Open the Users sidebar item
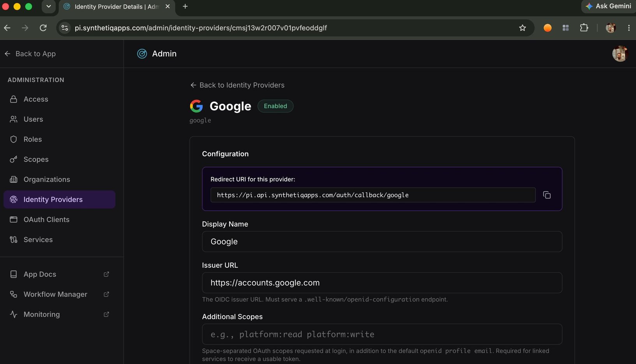The height and width of the screenshot is (364, 636). click(x=59, y=119)
